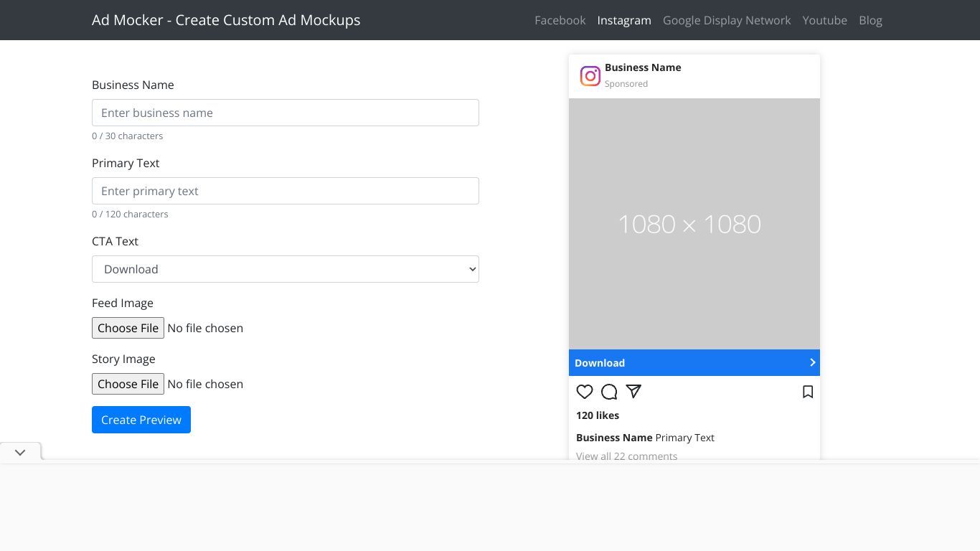Focus the Primary Text input field
980x551 pixels.
pos(286,191)
